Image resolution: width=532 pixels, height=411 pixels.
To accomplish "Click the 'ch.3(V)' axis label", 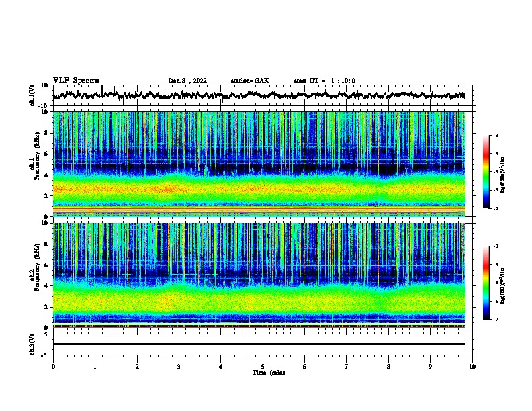I will coord(32,345).
